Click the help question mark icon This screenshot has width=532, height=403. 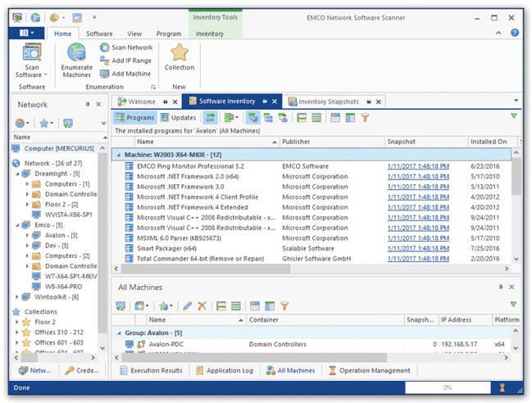(515, 33)
